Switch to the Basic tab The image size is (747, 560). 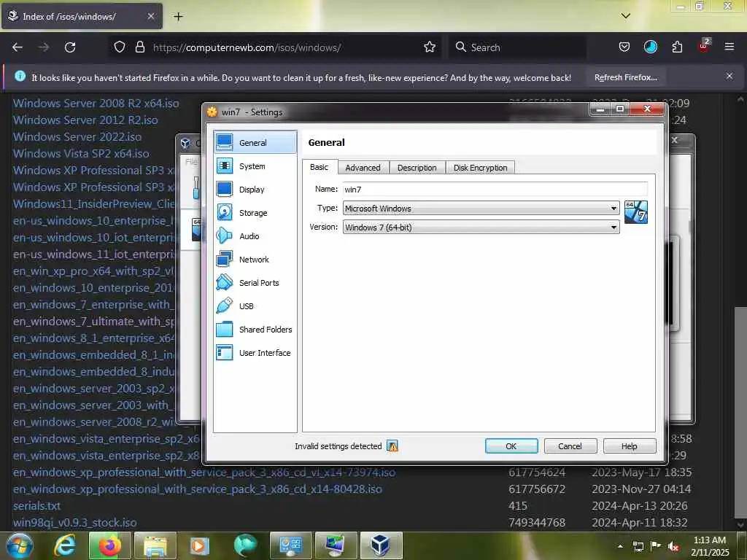[x=320, y=167]
